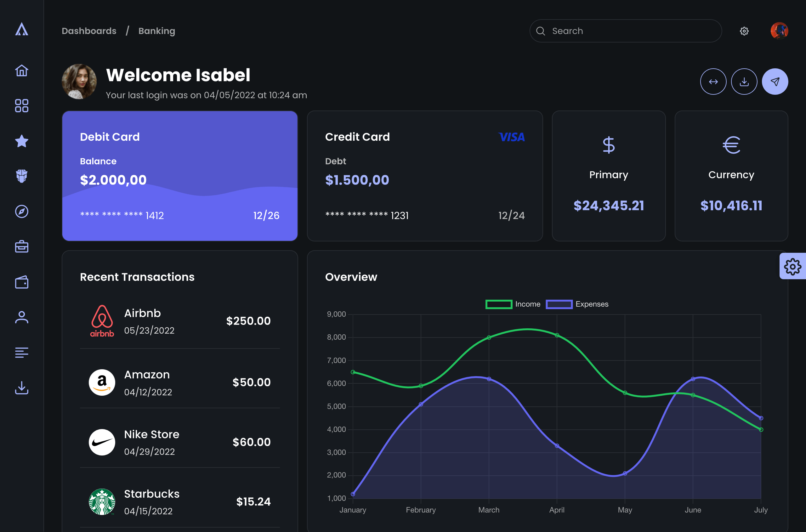Click the user profile sidebar icon
Viewport: 806px width, 532px height.
point(22,317)
